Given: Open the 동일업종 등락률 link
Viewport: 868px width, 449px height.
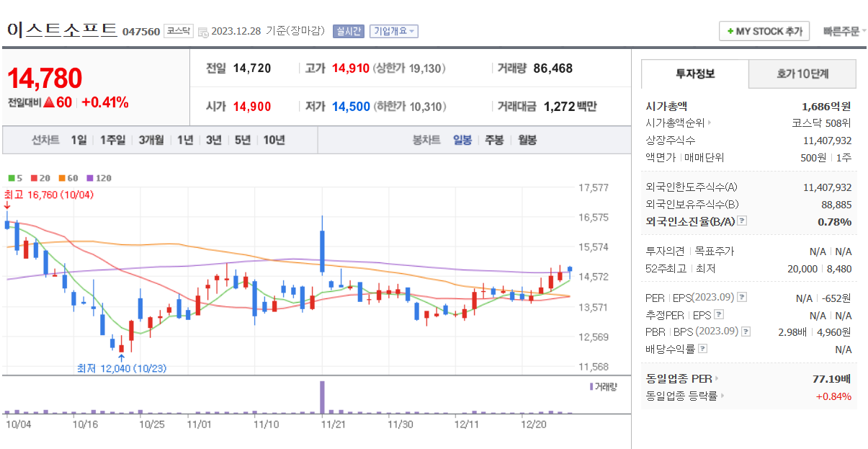Looking at the screenshot, I should (685, 396).
